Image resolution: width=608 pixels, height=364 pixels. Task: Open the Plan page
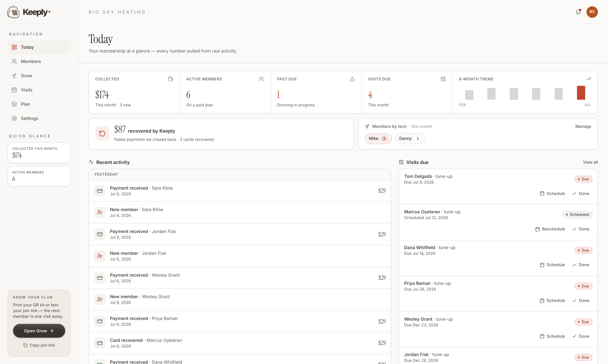pyautogui.click(x=39, y=104)
